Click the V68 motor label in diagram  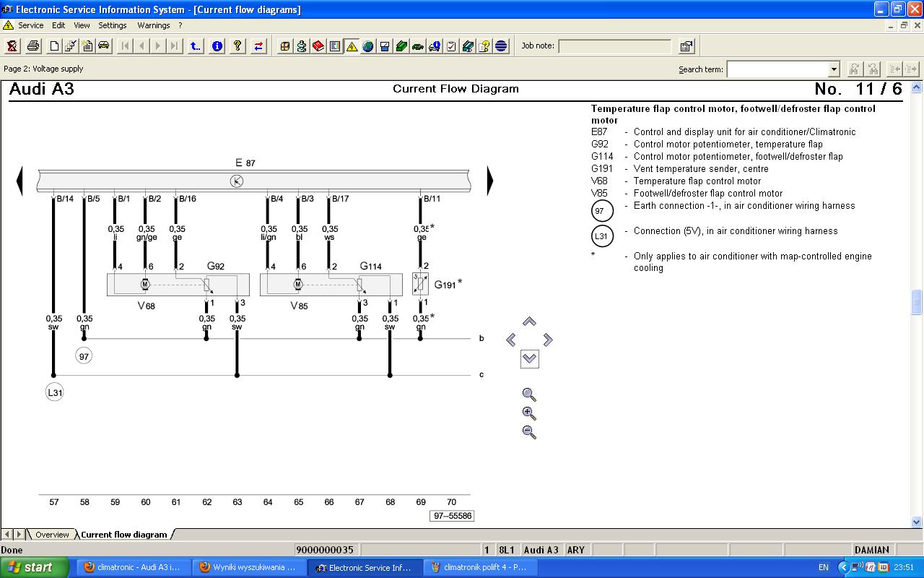pos(146,306)
